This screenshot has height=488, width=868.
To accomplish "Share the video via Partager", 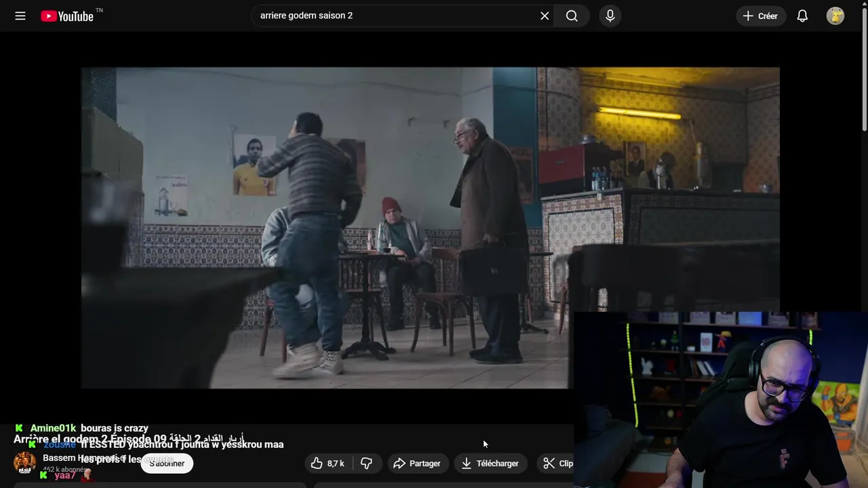I will (x=418, y=464).
